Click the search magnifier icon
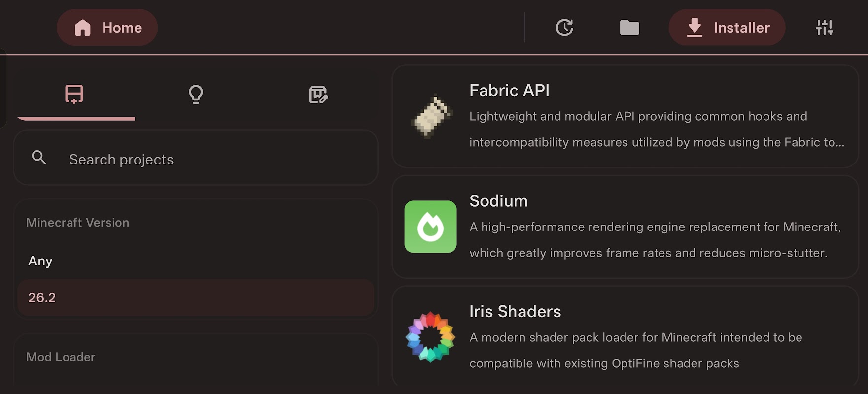868x394 pixels. (x=39, y=158)
